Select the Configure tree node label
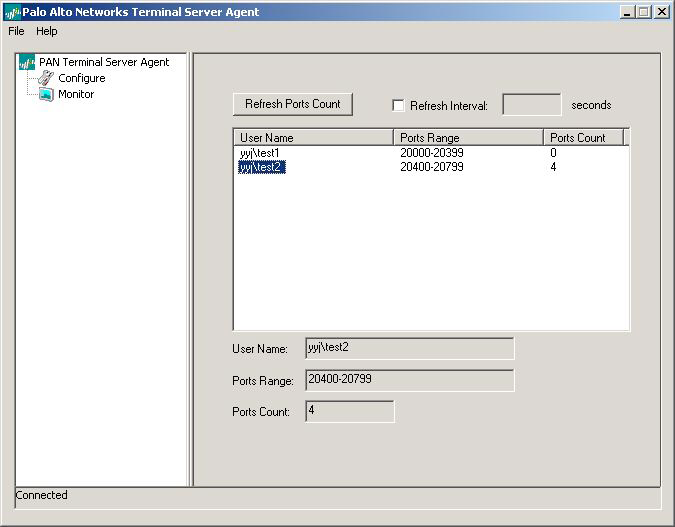This screenshot has height=527, width=675. point(81,78)
